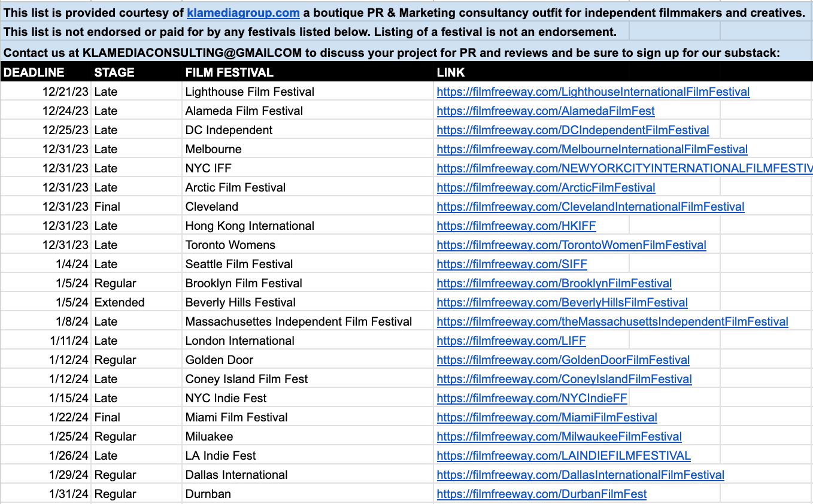The width and height of the screenshot is (813, 504).
Task: Open the DallasInternationalFilmFestival link
Action: [581, 475]
